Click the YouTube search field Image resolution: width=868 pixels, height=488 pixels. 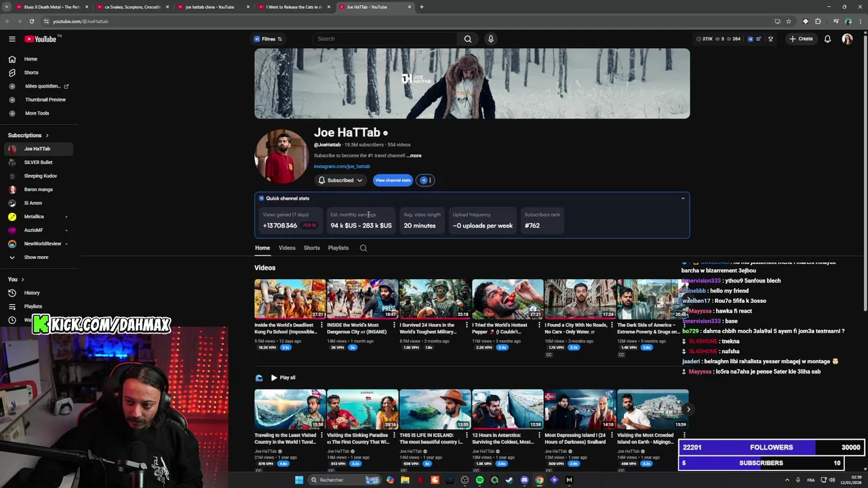point(387,39)
